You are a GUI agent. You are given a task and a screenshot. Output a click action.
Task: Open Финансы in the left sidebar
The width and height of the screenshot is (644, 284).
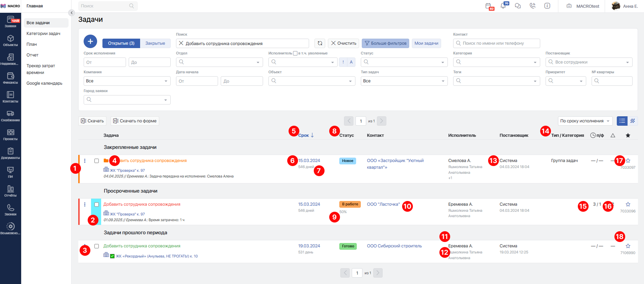pyautogui.click(x=10, y=78)
